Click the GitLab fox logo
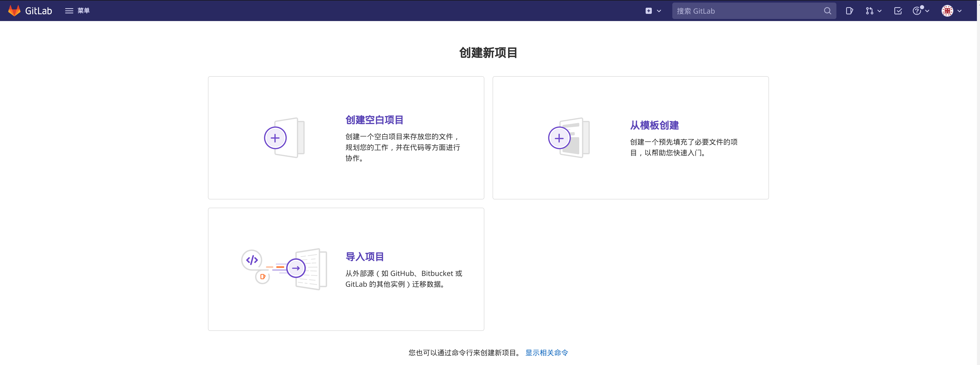The height and width of the screenshot is (365, 980). (14, 11)
